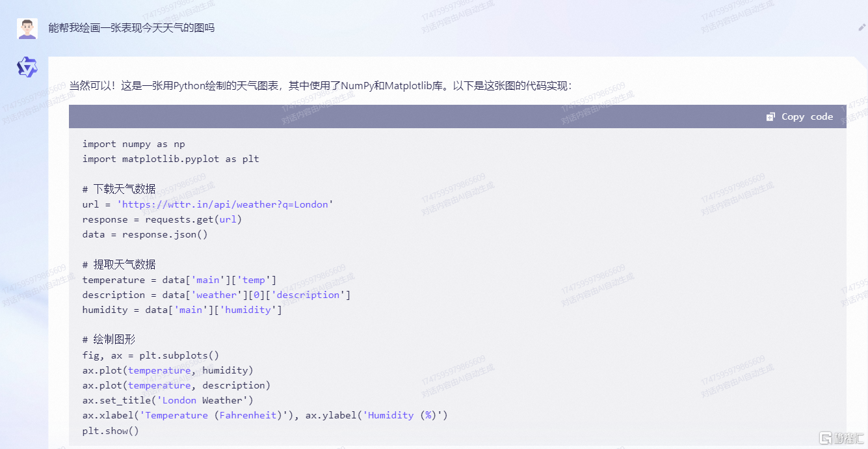Click the ax.set_title('London Weather') line

(168, 400)
